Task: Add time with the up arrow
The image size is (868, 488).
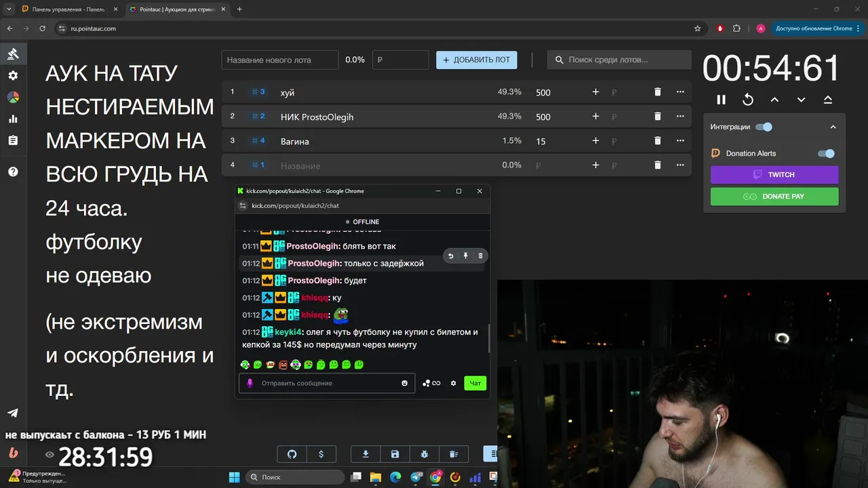Action: coord(774,100)
